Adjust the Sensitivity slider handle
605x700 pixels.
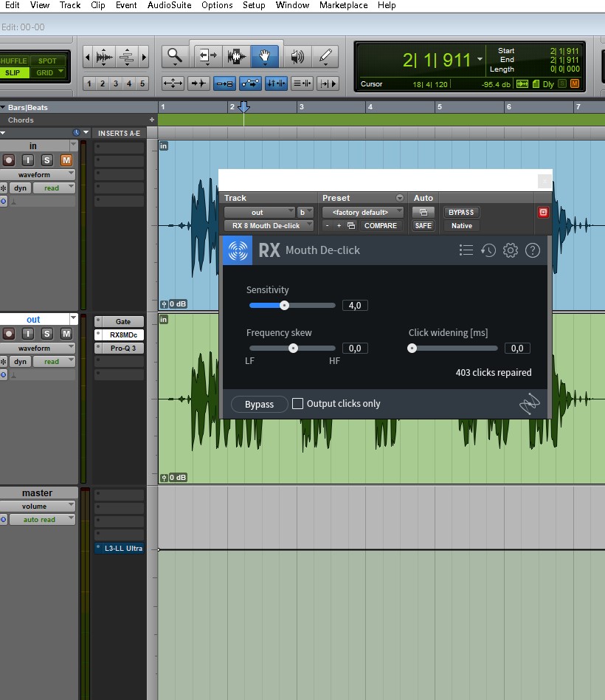click(284, 306)
